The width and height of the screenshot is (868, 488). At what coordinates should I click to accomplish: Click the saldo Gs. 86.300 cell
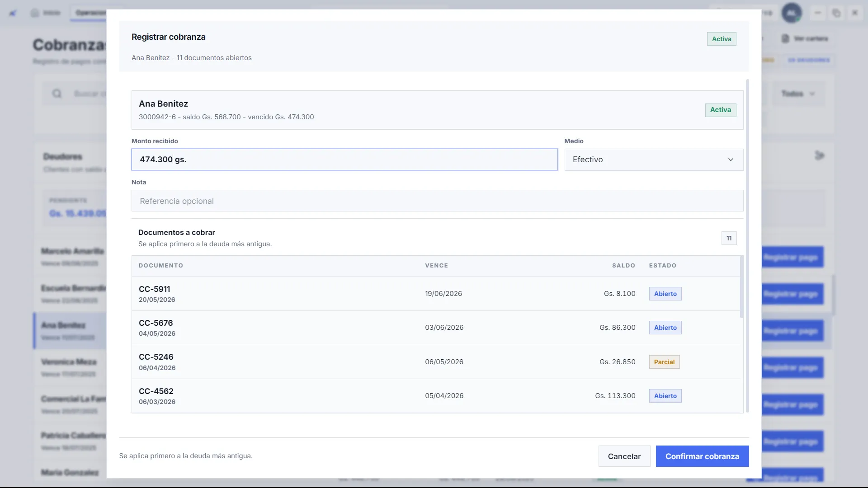(617, 328)
